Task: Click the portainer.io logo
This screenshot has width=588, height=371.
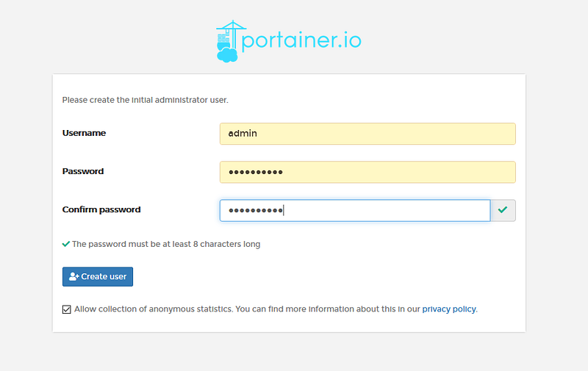Action: pos(289,41)
